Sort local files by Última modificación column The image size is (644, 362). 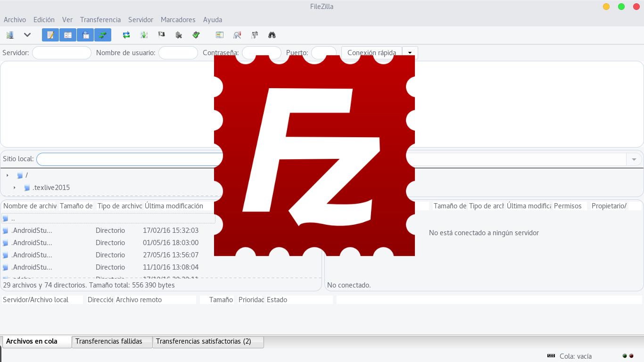pyautogui.click(x=179, y=206)
